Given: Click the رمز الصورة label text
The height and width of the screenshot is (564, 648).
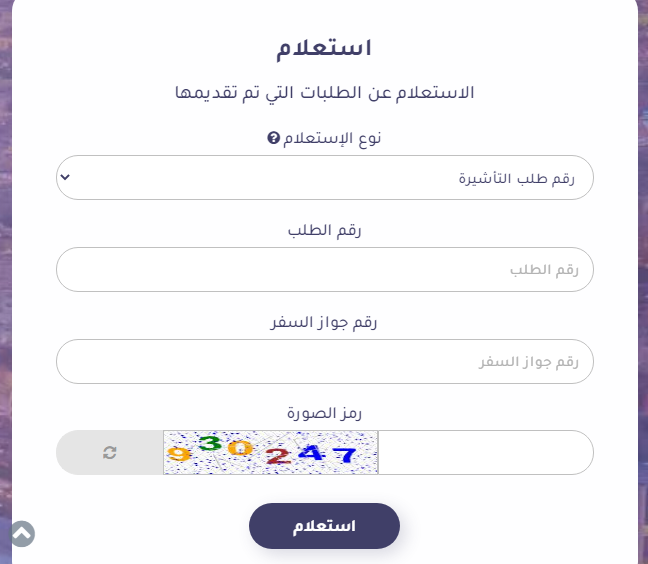Looking at the screenshot, I should [x=324, y=413].
